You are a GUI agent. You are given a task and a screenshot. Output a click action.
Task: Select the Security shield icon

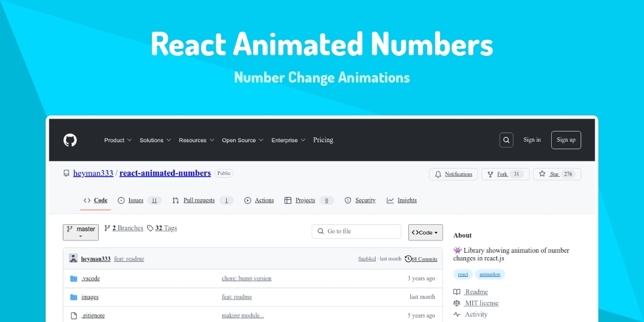[348, 200]
